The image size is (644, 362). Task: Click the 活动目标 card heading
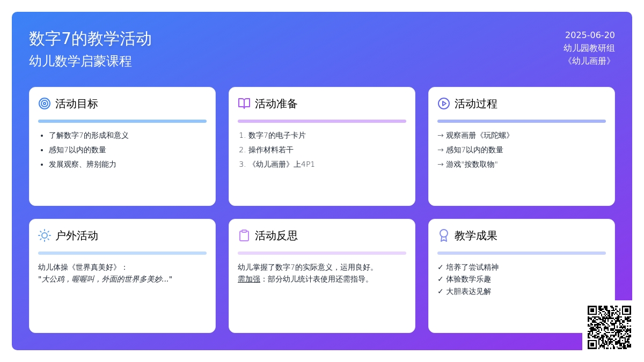[x=77, y=104]
